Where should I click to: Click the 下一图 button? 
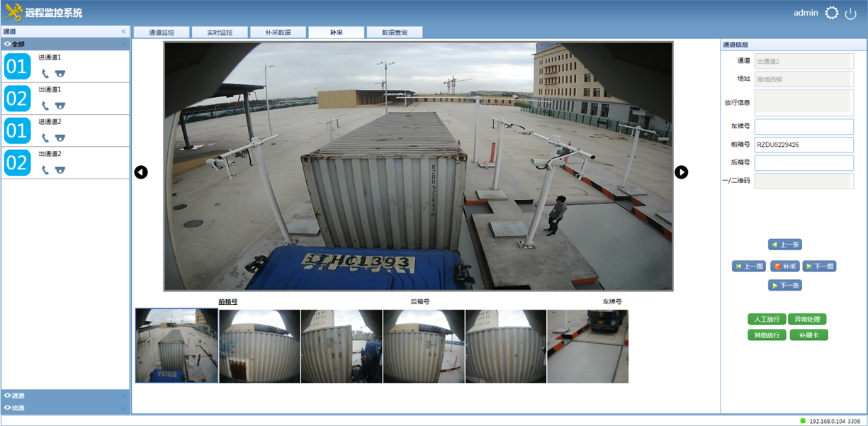tap(820, 267)
